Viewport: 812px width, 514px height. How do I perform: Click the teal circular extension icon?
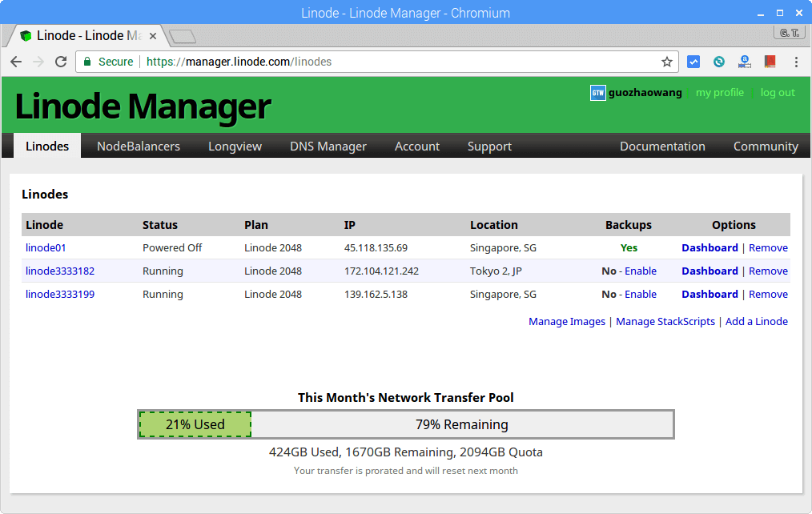tap(718, 61)
